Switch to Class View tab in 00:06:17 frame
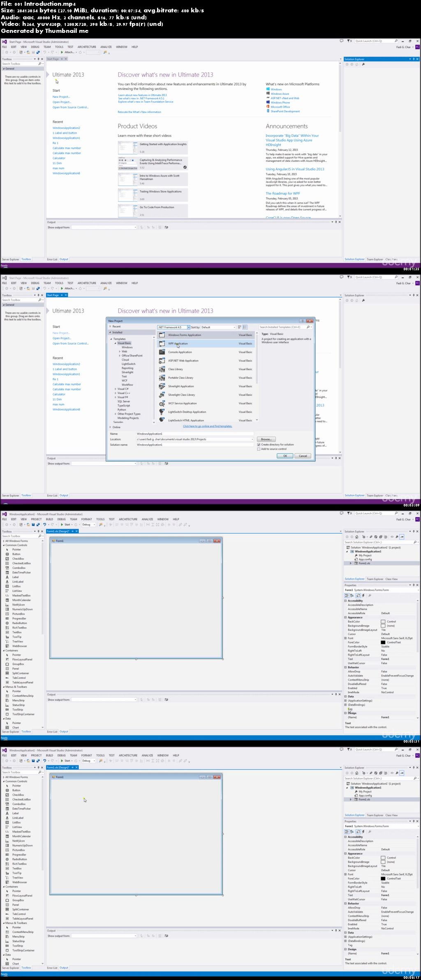 point(391,815)
